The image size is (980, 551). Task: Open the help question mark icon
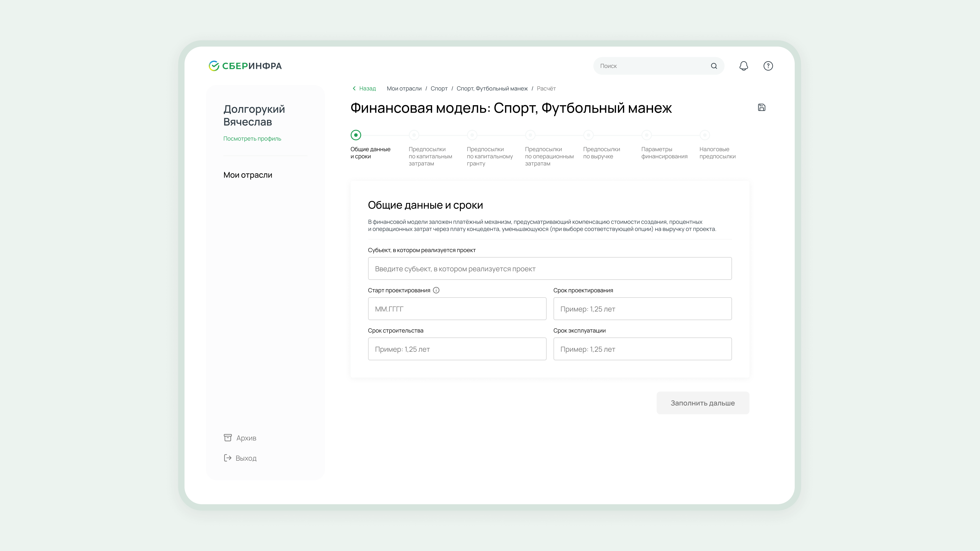(x=768, y=66)
